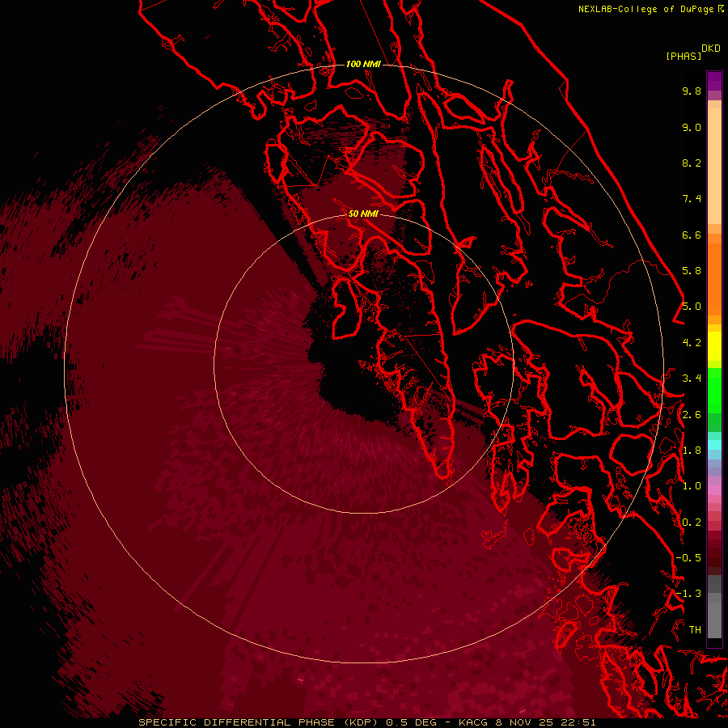The width and height of the screenshot is (728, 728).
Task: Click the 2.6 scale value
Action: pos(692,415)
